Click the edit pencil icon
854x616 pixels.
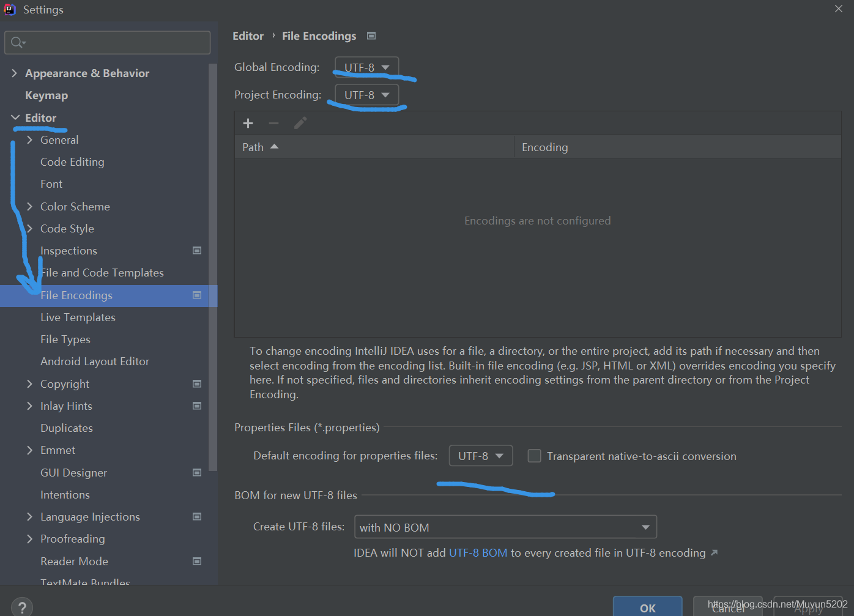[300, 124]
